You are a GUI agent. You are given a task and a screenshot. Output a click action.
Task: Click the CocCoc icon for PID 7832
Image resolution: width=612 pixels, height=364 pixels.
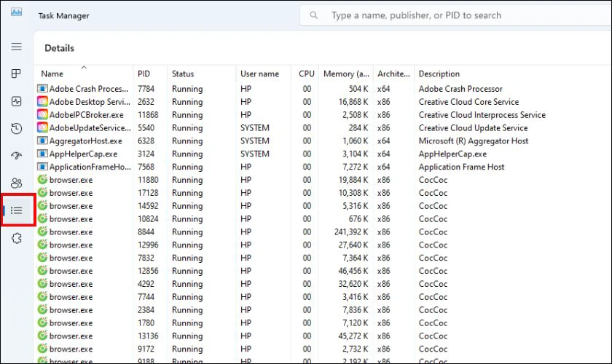pos(42,258)
